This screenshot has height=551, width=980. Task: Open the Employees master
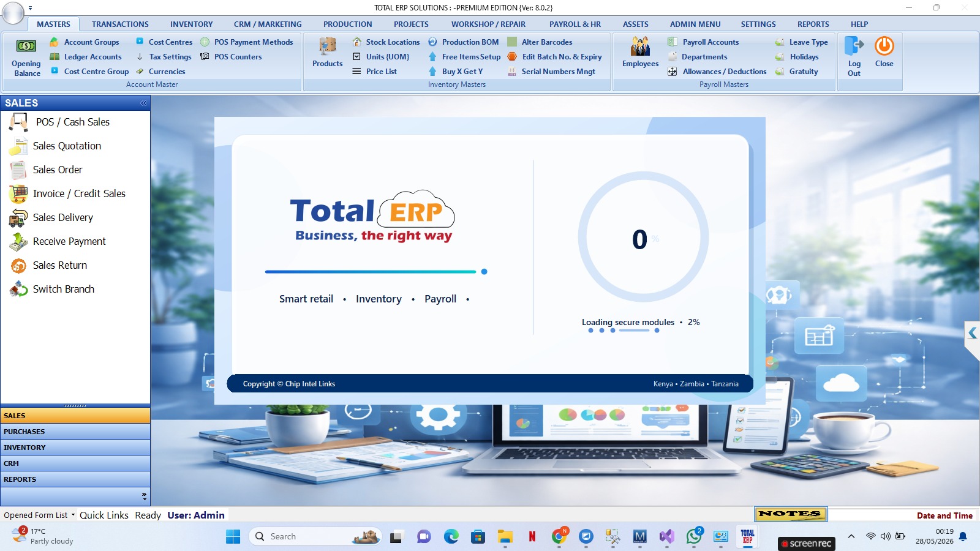pyautogui.click(x=640, y=53)
